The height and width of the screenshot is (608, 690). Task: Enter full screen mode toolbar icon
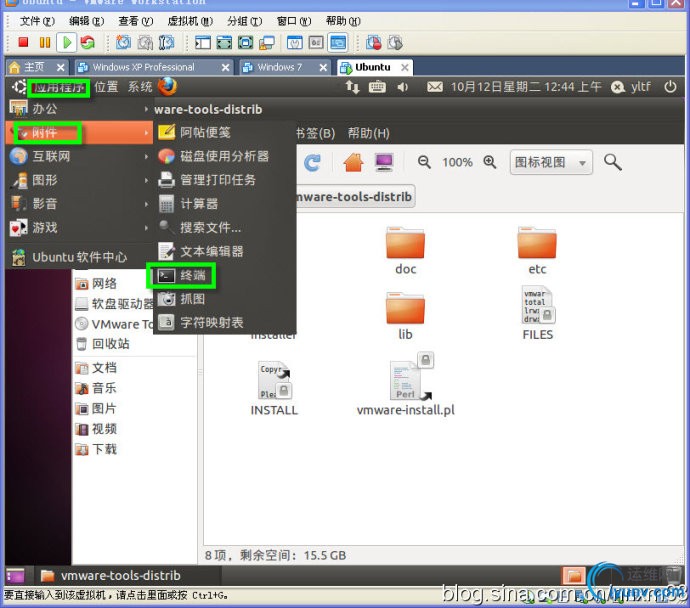coord(224,42)
